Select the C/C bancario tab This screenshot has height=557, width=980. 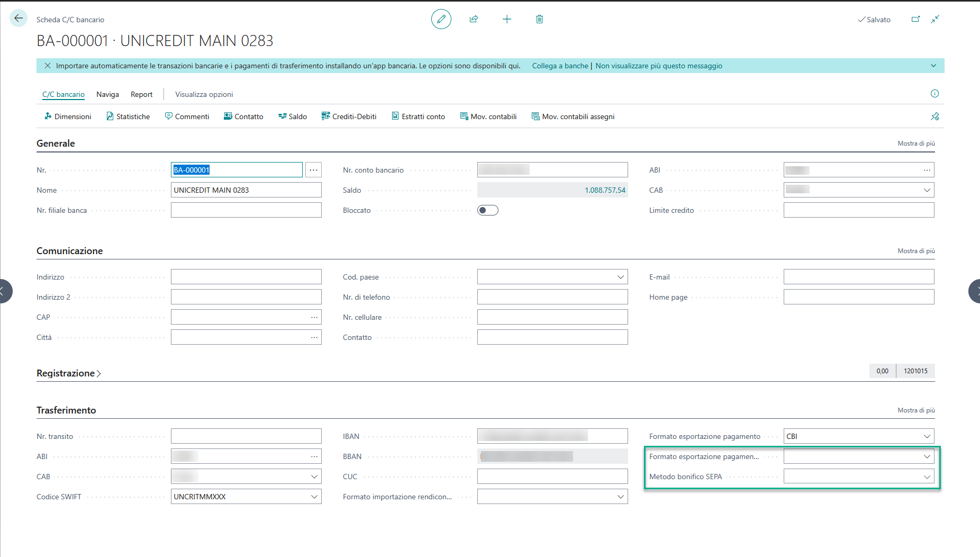(x=63, y=94)
